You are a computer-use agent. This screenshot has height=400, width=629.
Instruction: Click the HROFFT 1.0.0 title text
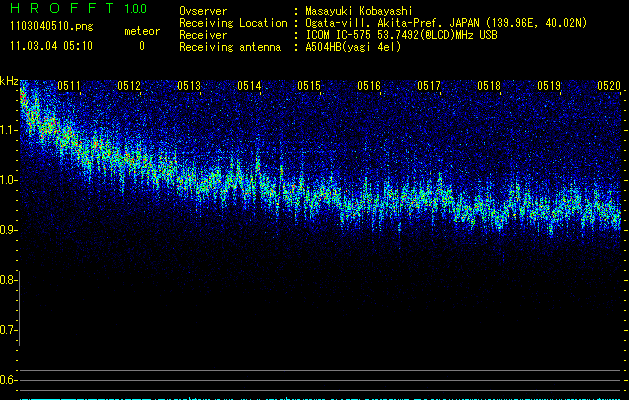point(79,8)
